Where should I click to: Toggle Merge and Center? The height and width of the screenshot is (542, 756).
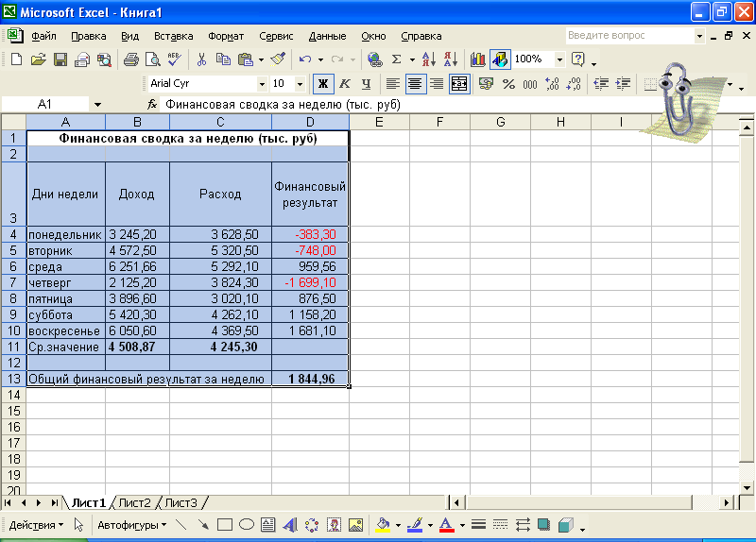(459, 84)
